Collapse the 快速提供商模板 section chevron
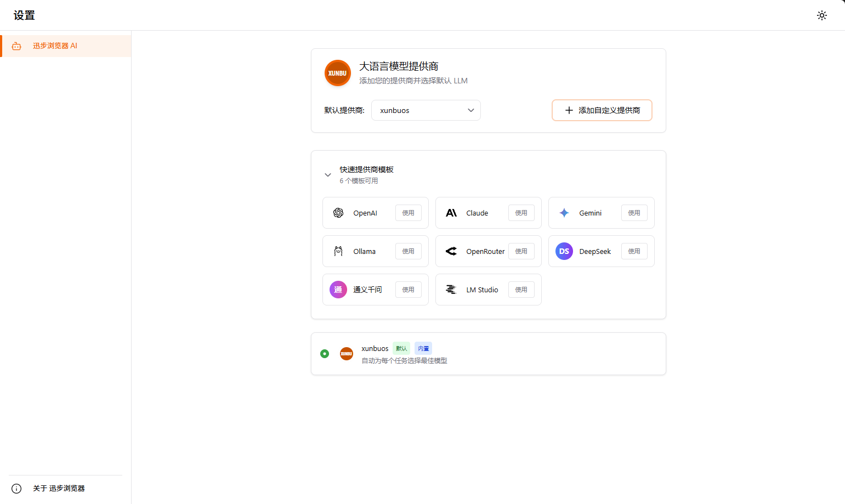The height and width of the screenshot is (504, 845). pyautogui.click(x=328, y=175)
